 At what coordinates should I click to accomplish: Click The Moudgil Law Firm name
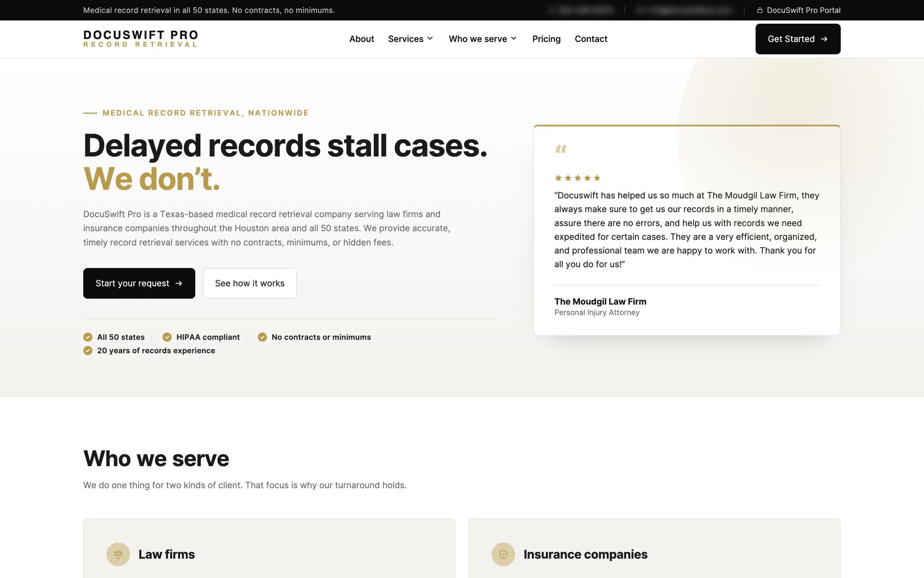(x=600, y=302)
